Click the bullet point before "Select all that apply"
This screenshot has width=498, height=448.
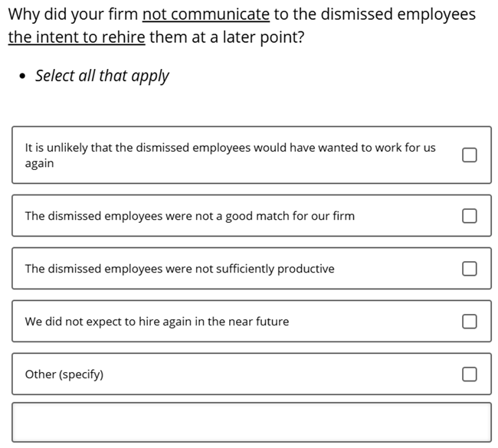pyautogui.click(x=23, y=77)
